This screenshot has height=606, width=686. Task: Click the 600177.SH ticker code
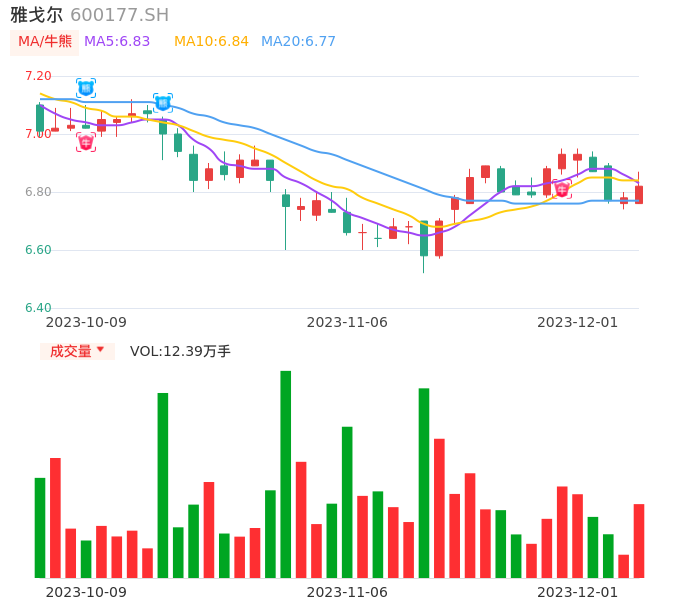119,15
